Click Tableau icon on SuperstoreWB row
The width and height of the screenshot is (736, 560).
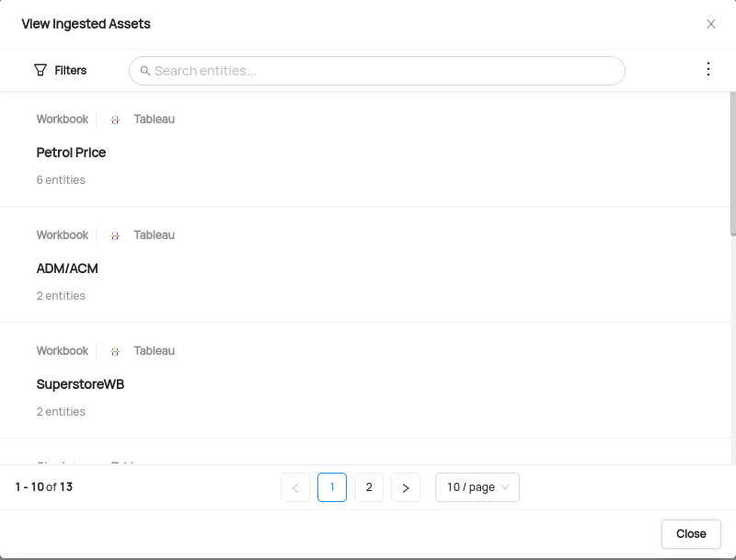115,352
